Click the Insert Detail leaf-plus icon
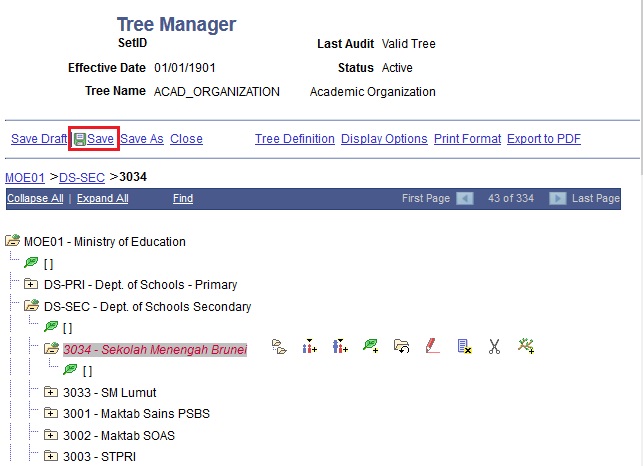This screenshot has width=643, height=466. [x=371, y=346]
